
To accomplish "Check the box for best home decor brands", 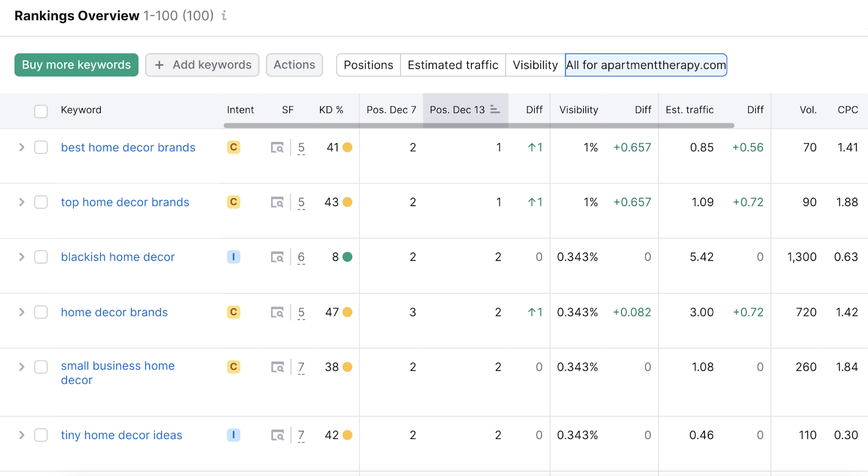I will click(41, 148).
